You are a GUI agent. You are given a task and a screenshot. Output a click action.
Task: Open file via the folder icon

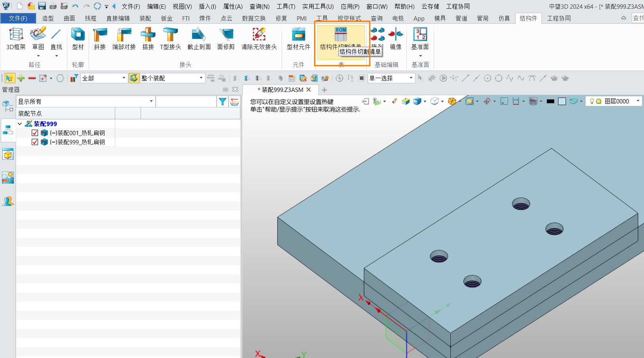pos(31,6)
